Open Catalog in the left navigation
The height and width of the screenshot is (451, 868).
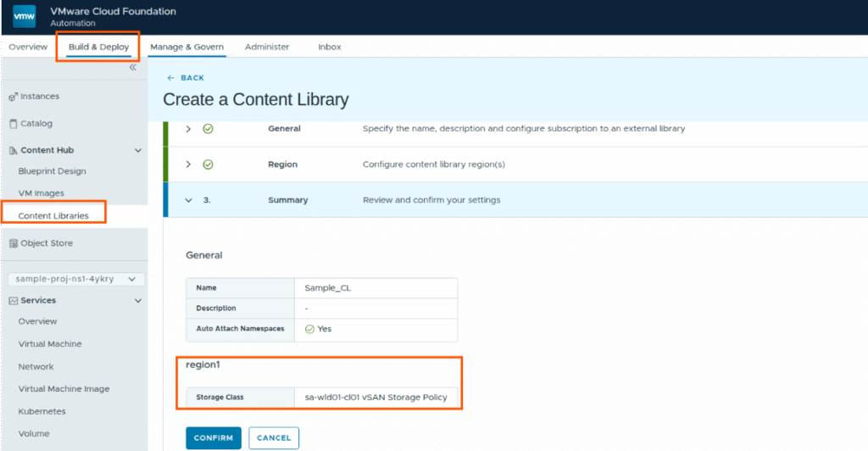(36, 124)
